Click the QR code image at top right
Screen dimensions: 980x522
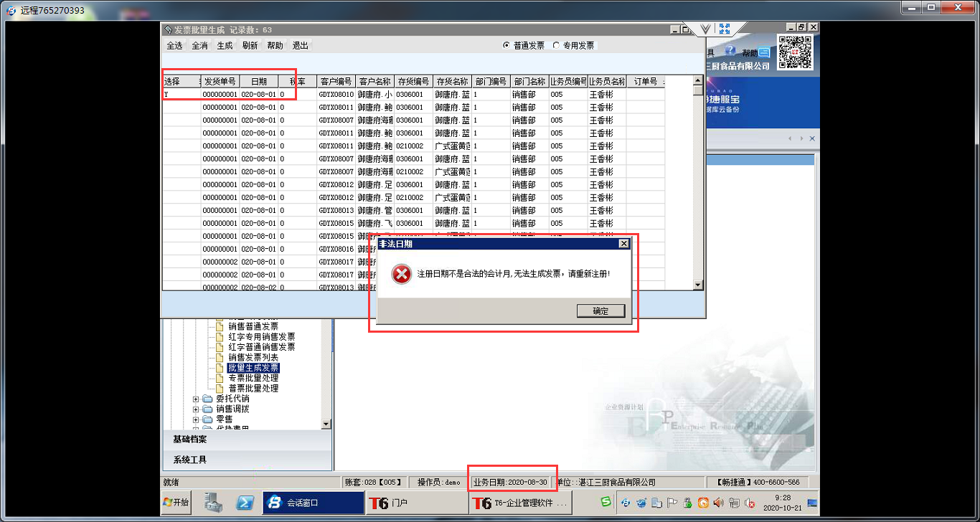(x=795, y=52)
